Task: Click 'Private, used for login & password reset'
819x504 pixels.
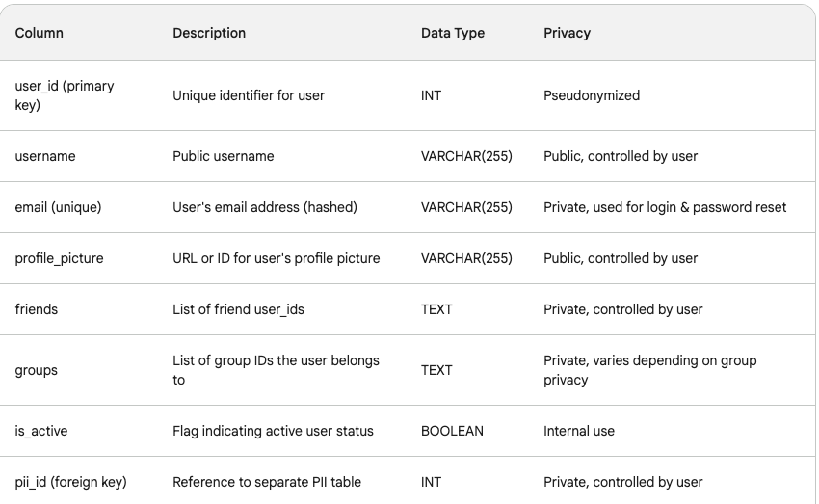Action: (x=665, y=207)
